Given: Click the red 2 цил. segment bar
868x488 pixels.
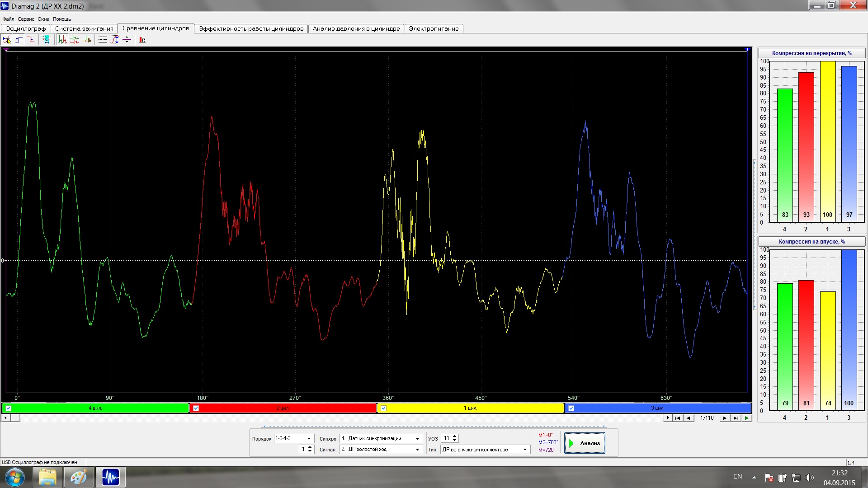Looking at the screenshot, I should pyautogui.click(x=283, y=408).
